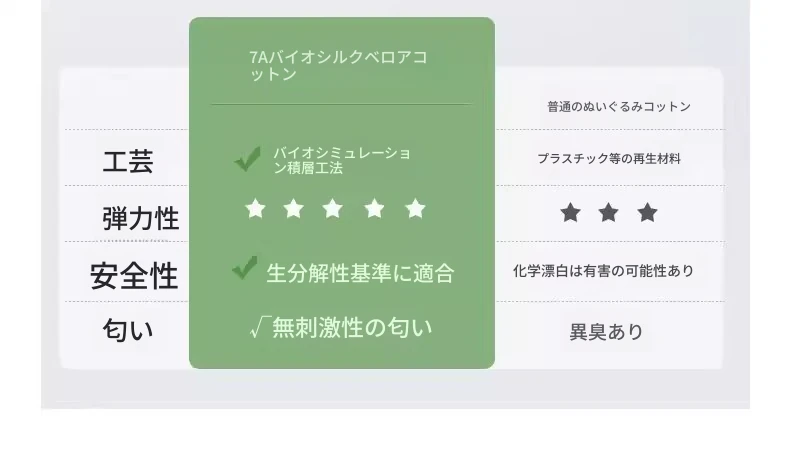This screenshot has width=790, height=473.
Task: Click the 匂い row label
Action: (128, 330)
